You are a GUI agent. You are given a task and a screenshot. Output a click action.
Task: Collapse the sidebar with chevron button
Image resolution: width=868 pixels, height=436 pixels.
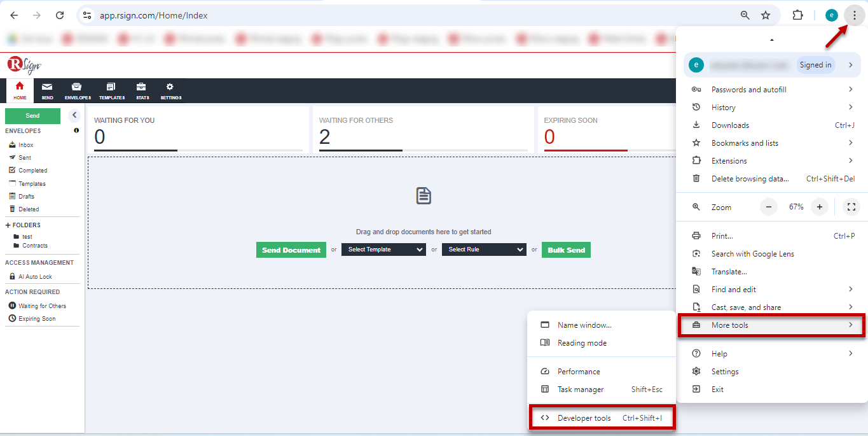[74, 115]
